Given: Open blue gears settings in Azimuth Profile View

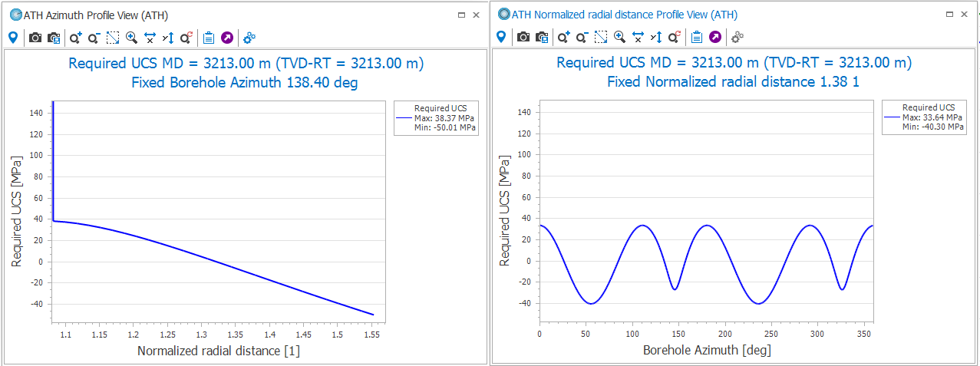Looking at the screenshot, I should [249, 37].
